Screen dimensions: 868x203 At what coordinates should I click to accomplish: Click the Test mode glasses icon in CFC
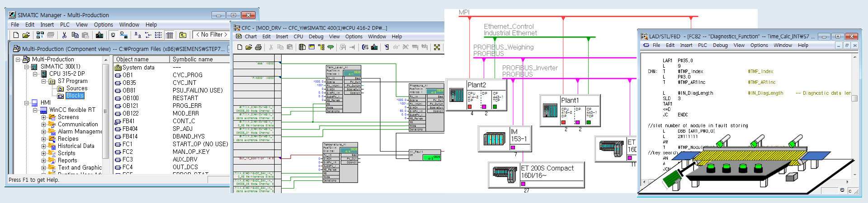[x=396, y=47]
